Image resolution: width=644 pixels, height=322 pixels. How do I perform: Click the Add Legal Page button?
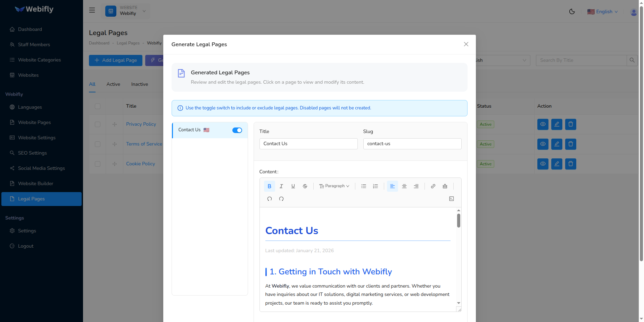click(115, 60)
